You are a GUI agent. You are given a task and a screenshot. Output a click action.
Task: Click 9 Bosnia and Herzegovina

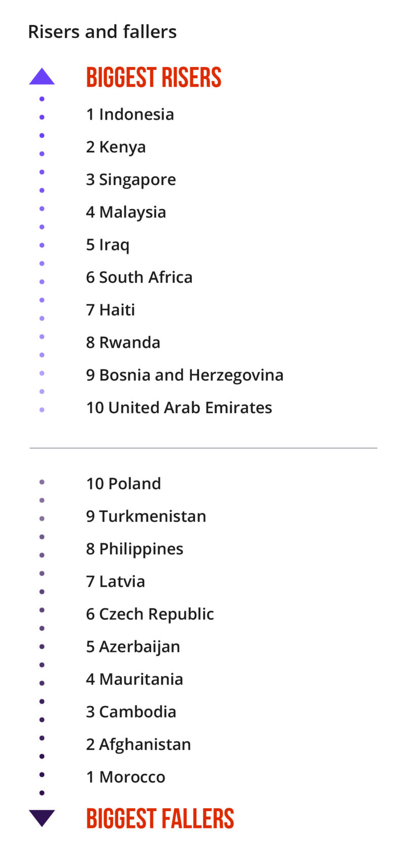click(x=185, y=375)
